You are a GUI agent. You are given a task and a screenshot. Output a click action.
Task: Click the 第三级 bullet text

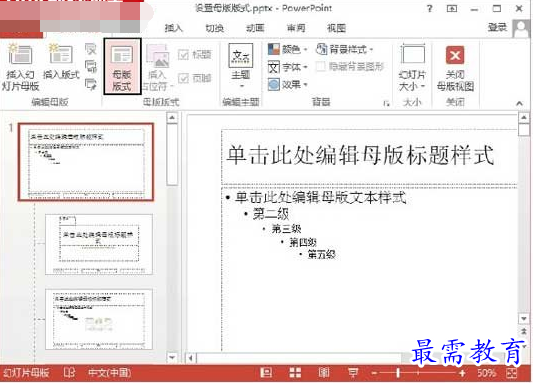(x=286, y=229)
